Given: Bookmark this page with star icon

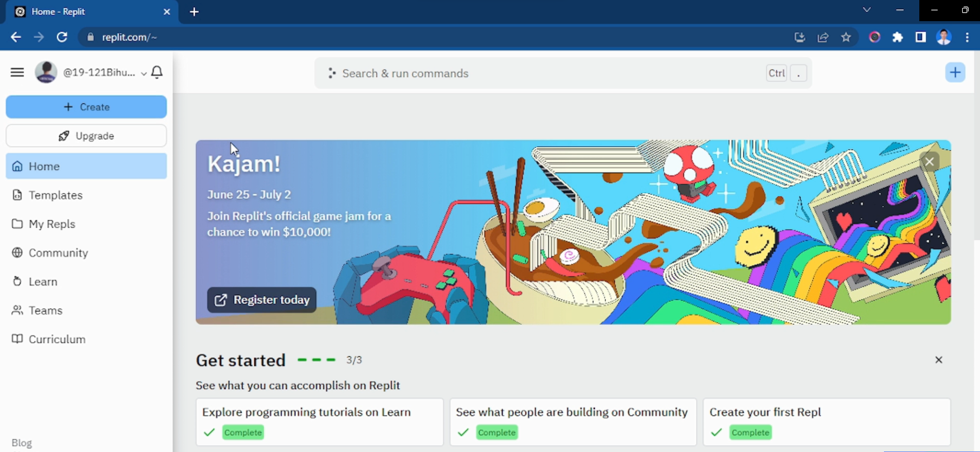Looking at the screenshot, I should coord(846,37).
